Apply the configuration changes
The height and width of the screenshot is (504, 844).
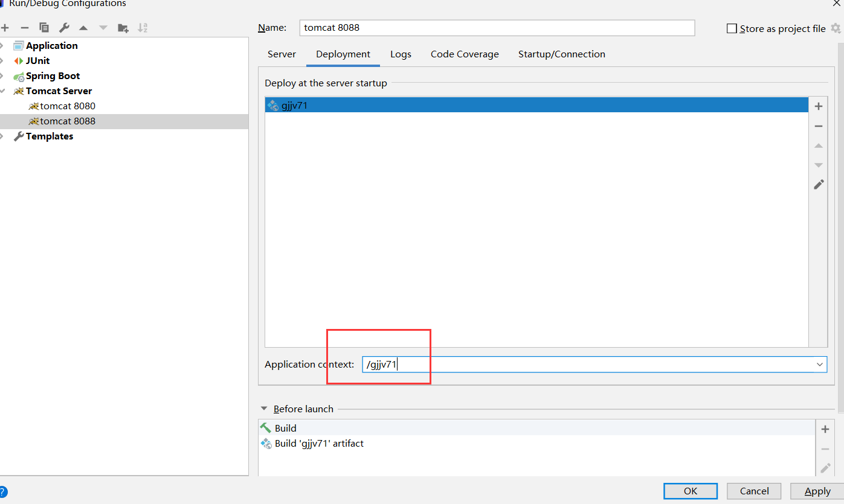point(817,491)
